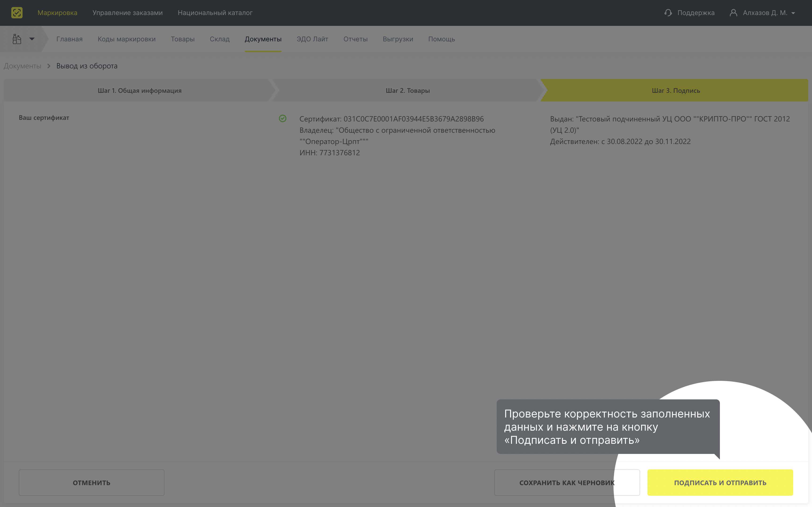The image size is (812, 507).
Task: Select the Документы tab
Action: 263,39
